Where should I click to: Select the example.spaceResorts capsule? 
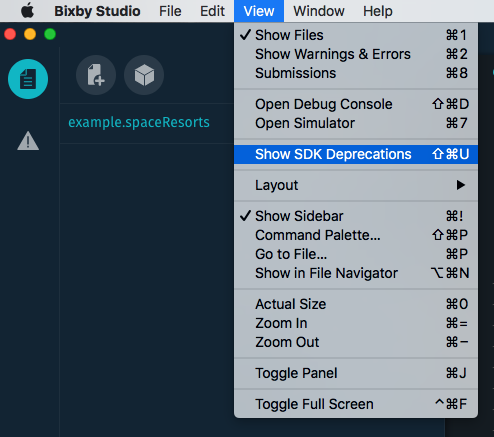click(139, 122)
